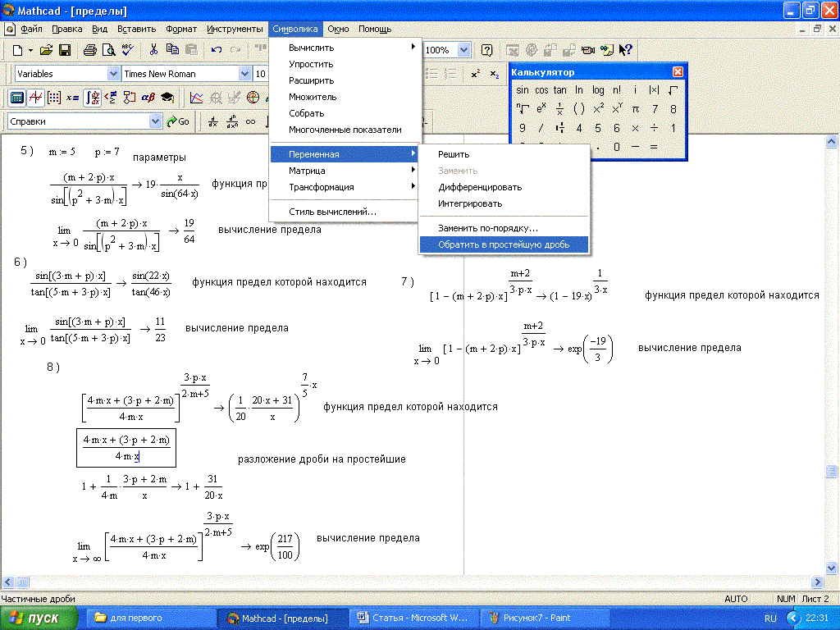The height and width of the screenshot is (630, 840).
Task: Open the Greek symbols palette icon
Action: 148,98
